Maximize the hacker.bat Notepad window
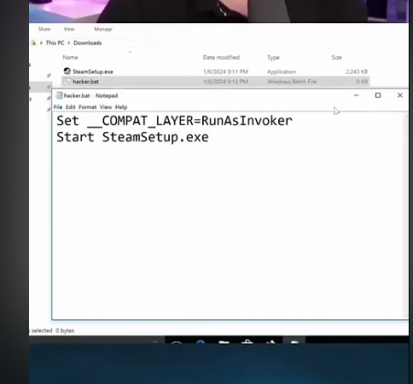This screenshot has width=413, height=384. pyautogui.click(x=378, y=95)
